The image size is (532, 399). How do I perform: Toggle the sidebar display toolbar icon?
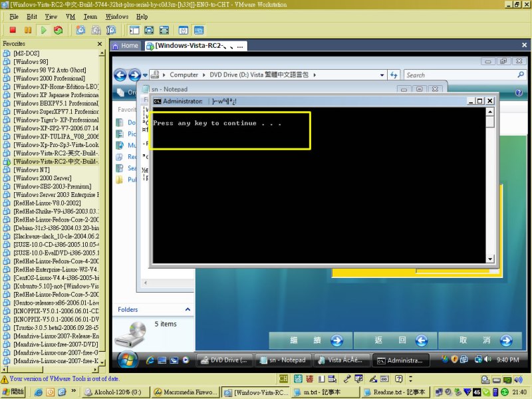[134, 30]
